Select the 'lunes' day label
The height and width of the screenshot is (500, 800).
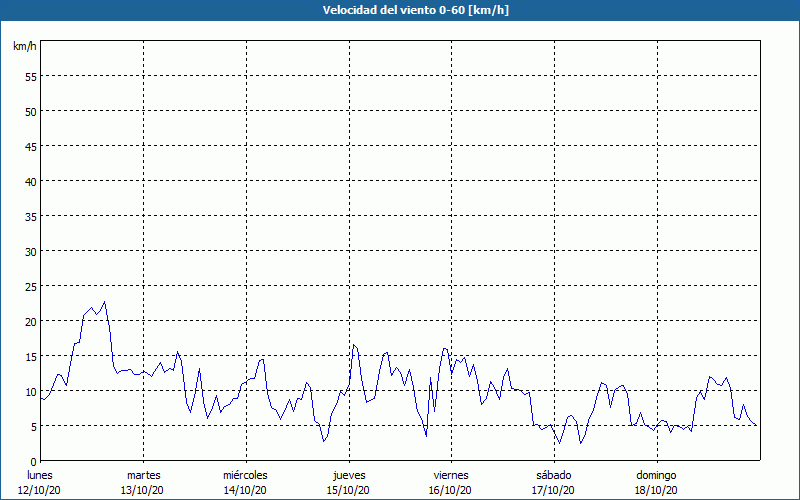pyautogui.click(x=40, y=475)
